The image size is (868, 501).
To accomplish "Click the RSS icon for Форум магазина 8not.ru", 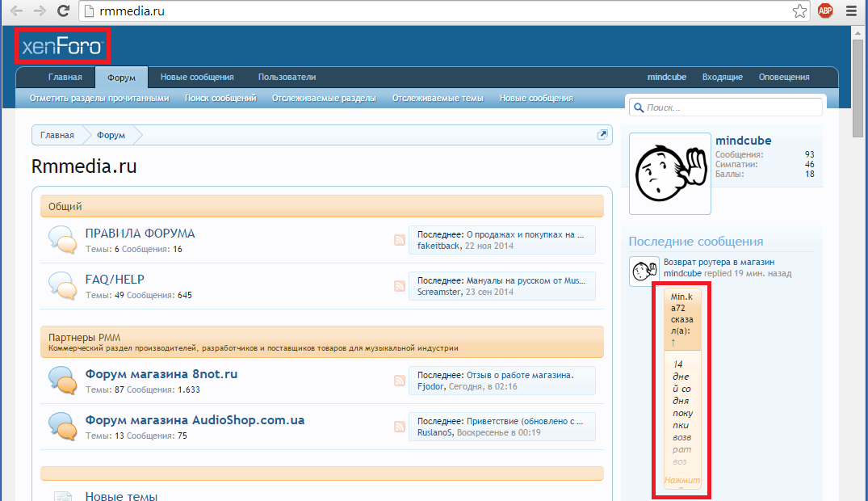I will 400,381.
